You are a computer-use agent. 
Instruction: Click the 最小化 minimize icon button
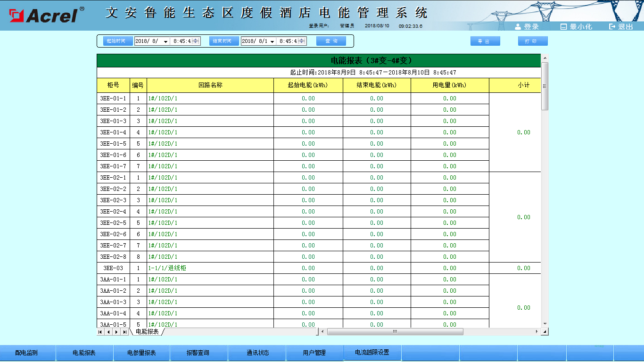pyautogui.click(x=576, y=26)
